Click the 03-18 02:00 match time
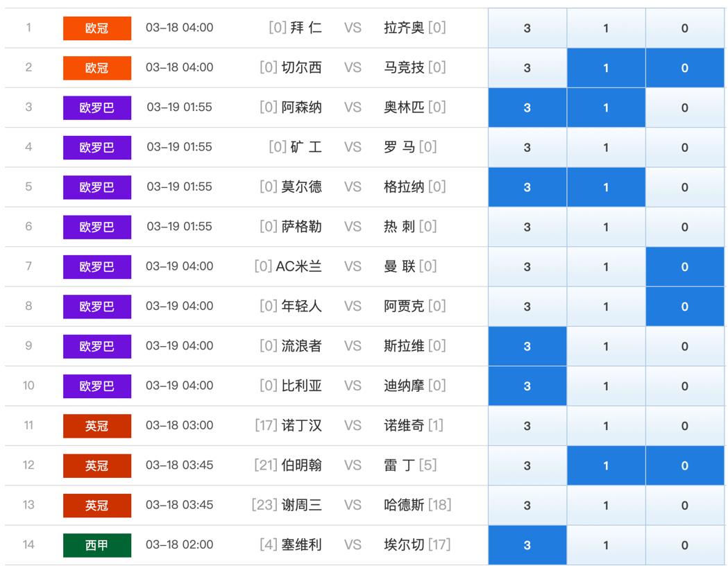This screenshot has height=568, width=728. click(179, 545)
